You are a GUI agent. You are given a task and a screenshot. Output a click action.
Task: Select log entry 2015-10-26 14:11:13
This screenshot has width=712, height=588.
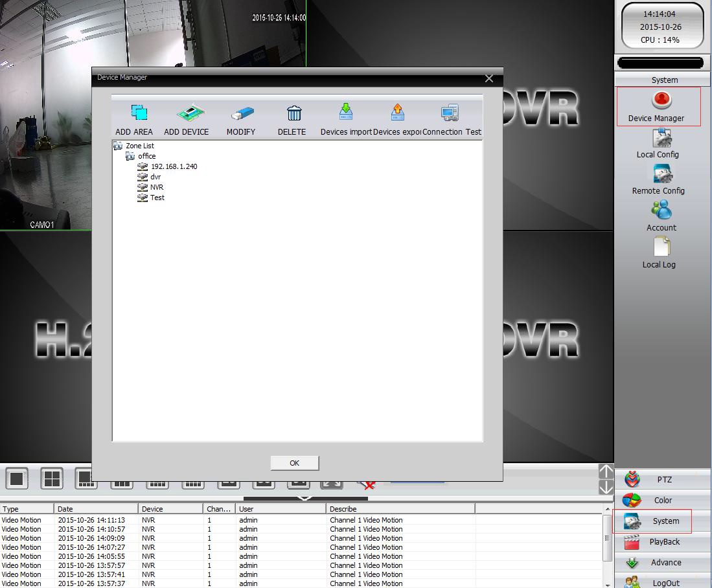pos(301,520)
